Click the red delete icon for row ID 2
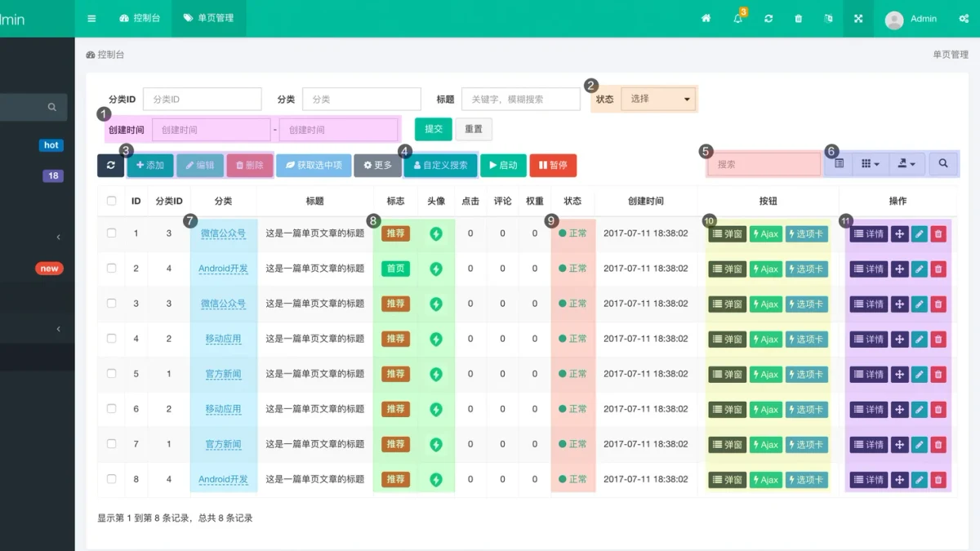 (x=938, y=269)
